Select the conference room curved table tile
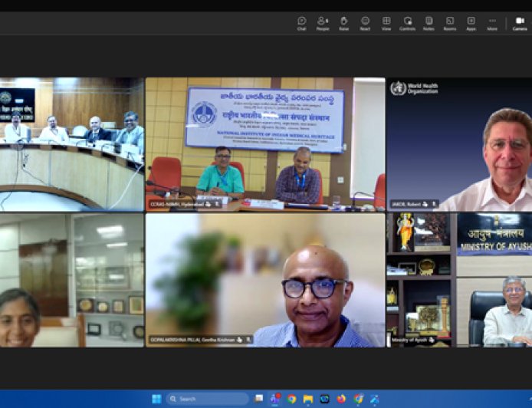Image resolution: width=532 pixels, height=408 pixels. (71, 144)
